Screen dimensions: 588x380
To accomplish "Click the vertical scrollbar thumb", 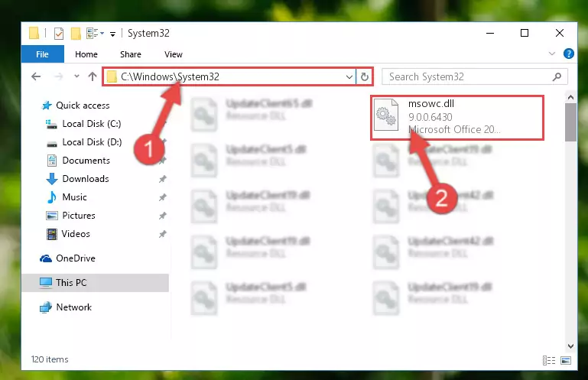I will tap(570, 122).
